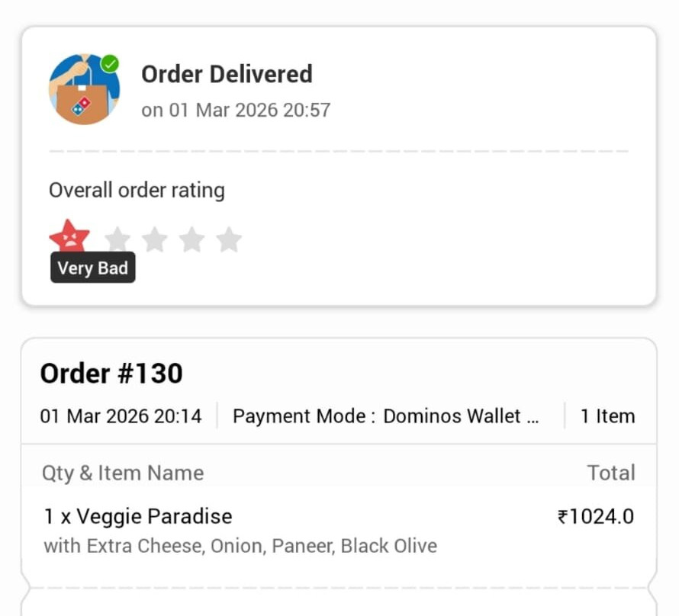Tap the Qty & Item Name column header

pos(123,473)
